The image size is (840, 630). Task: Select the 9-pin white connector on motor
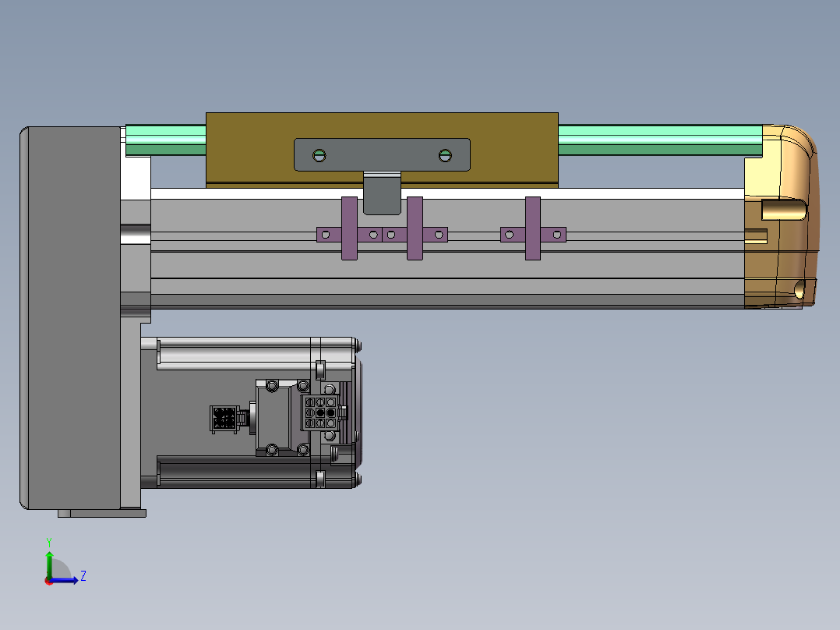click(x=320, y=412)
